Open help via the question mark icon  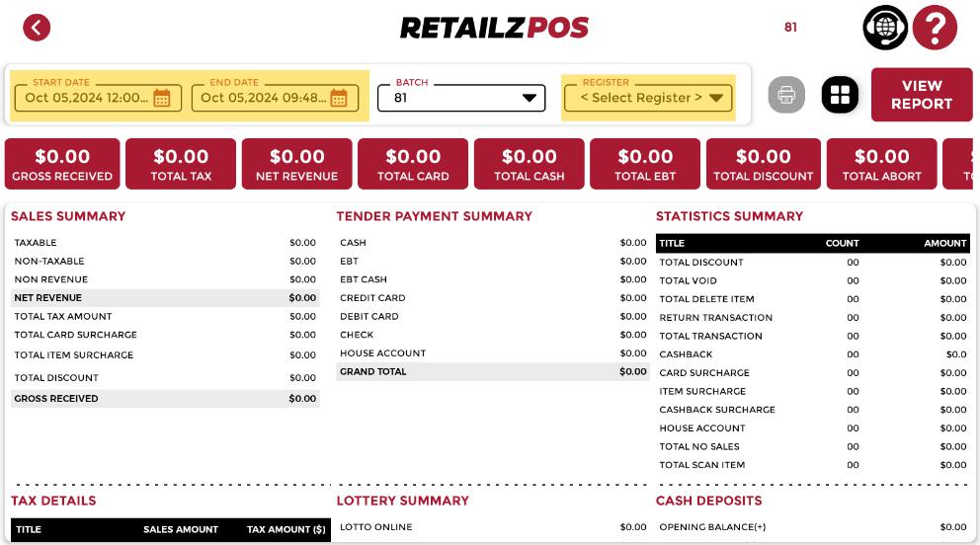point(935,28)
